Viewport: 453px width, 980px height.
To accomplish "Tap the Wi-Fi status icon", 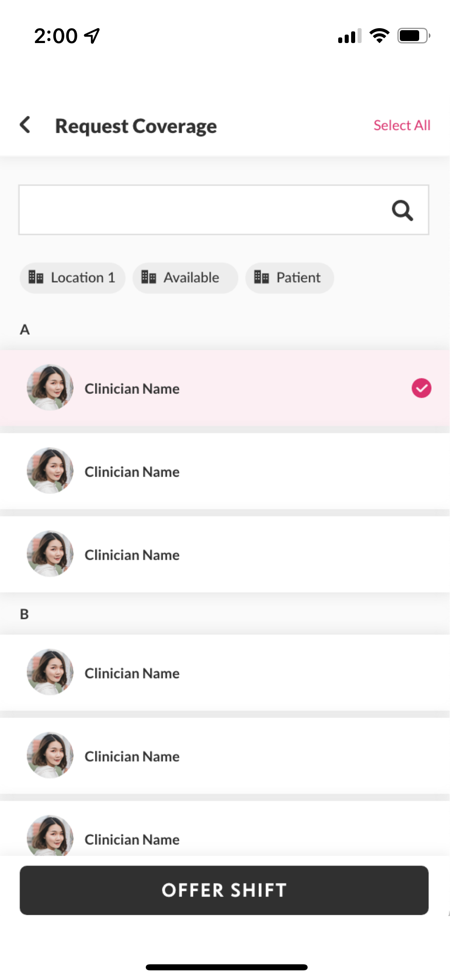I will [x=379, y=36].
